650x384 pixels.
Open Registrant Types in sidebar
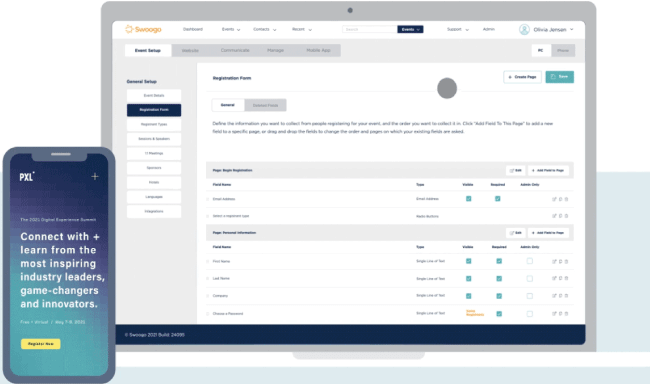tap(154, 124)
